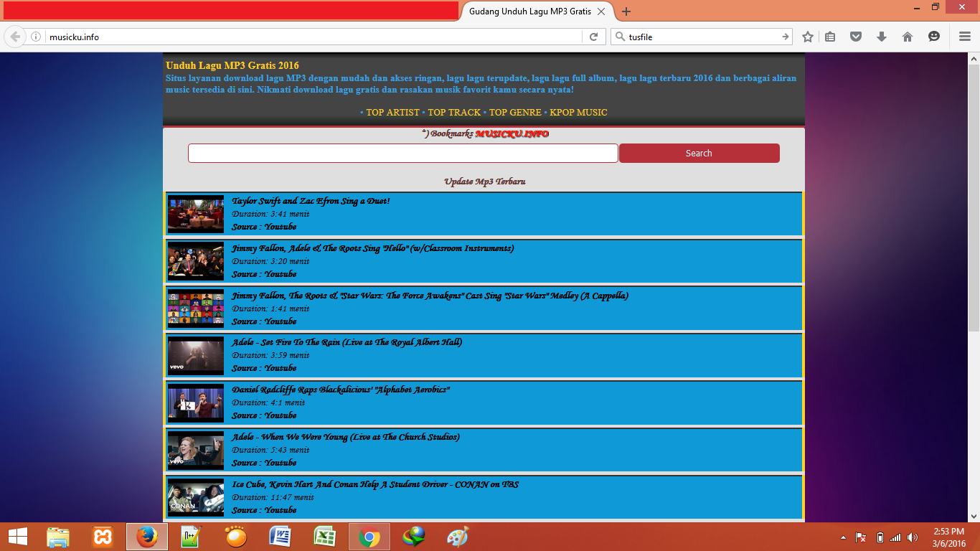
Task: Open GOM Player from the taskbar
Action: click(236, 537)
